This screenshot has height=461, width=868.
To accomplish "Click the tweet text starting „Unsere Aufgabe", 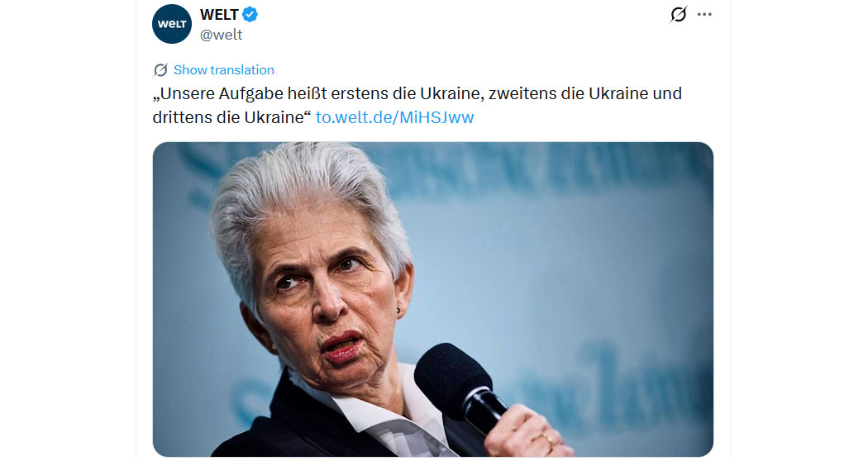I will point(417,105).
